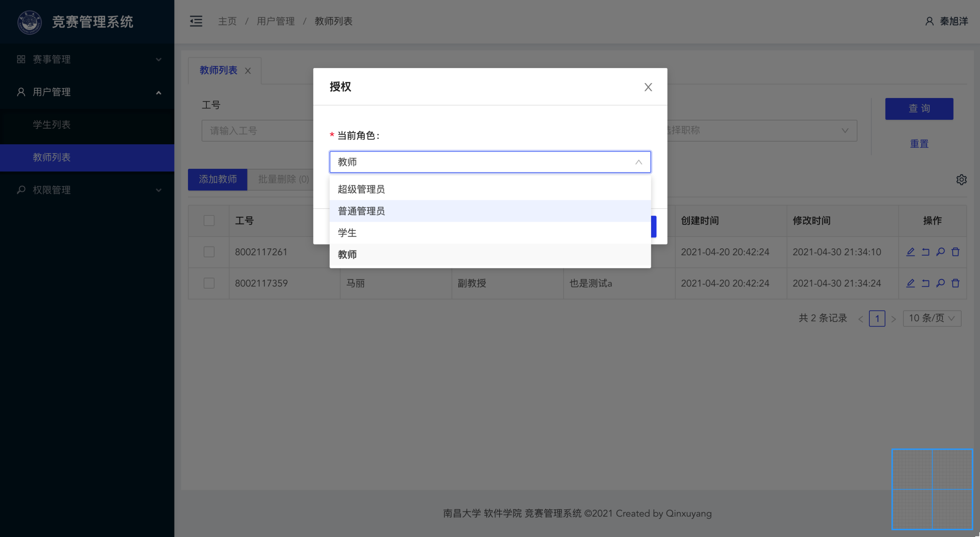Click the university logo in sidebar
Image resolution: width=980 pixels, height=537 pixels.
(29, 22)
